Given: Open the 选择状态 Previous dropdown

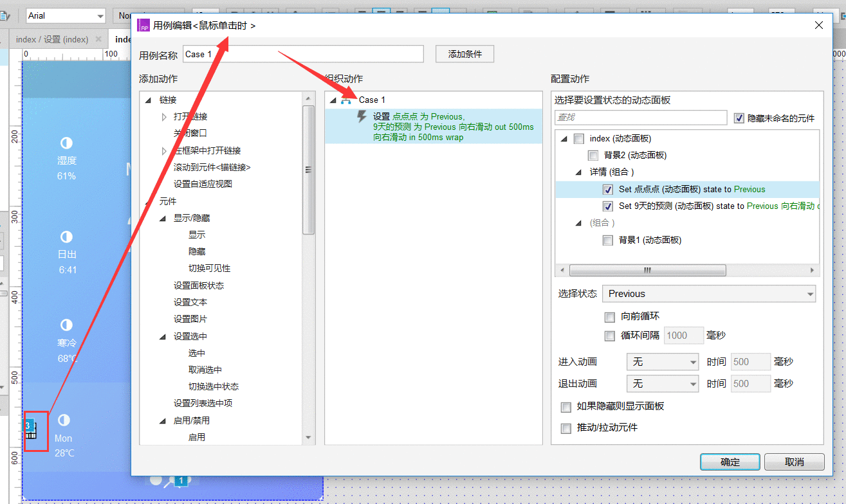Looking at the screenshot, I should click(709, 294).
